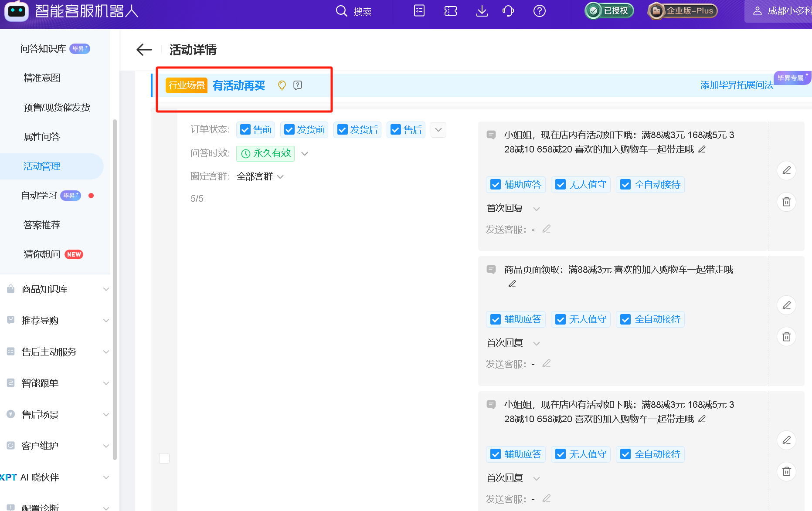812x511 pixels.
Task: Expand the 客户维护 sidebar section
Action: point(106,446)
